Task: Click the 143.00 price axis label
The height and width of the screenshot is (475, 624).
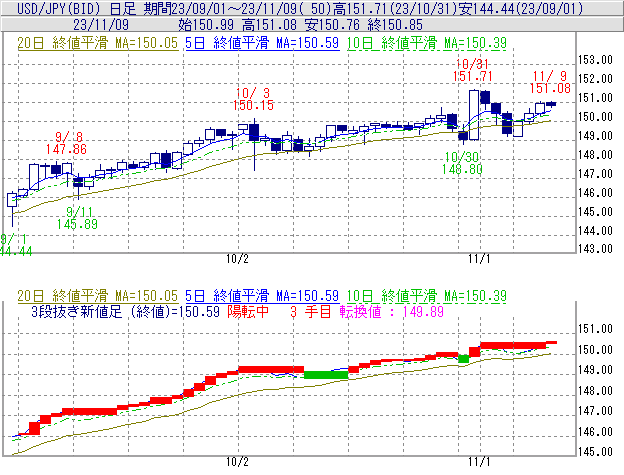Action: click(x=595, y=249)
